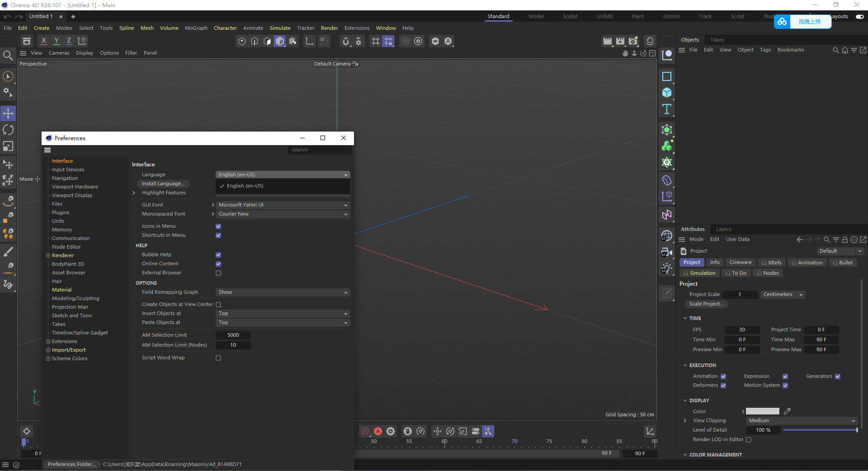Viewport: 868px width, 471px height.
Task: Toggle the Expression checkbox under Execution
Action: [x=785, y=376]
